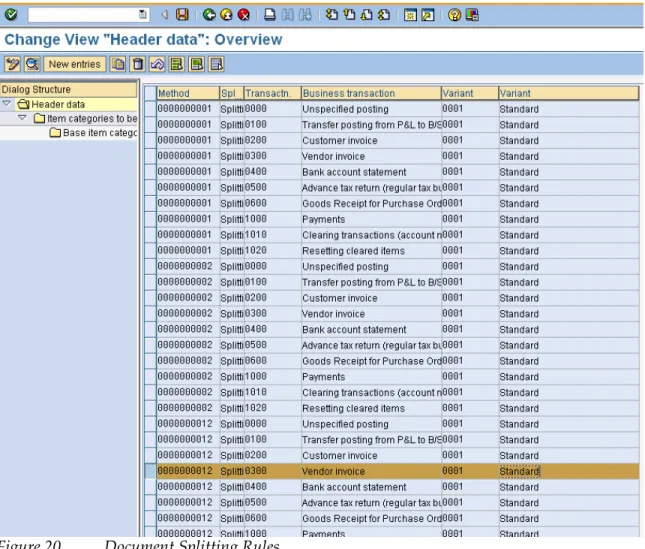645x549 pixels.
Task: Click the green Back arrow icon
Action: 209,15
